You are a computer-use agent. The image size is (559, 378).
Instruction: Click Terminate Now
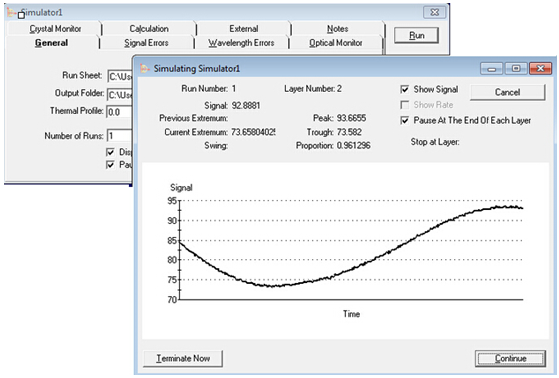(183, 358)
